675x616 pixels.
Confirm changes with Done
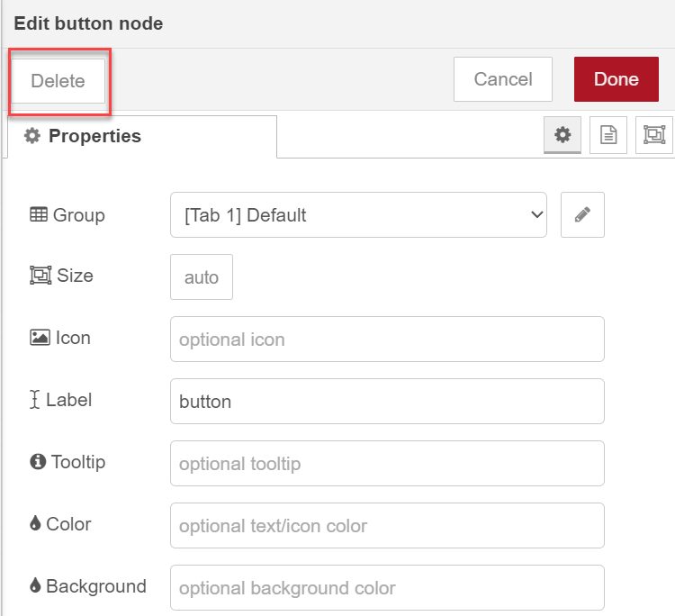click(616, 79)
